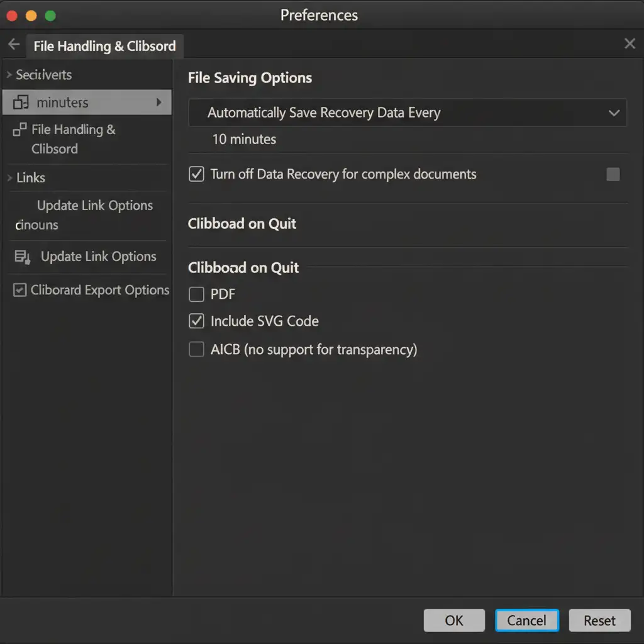Click the OK button

[453, 621]
